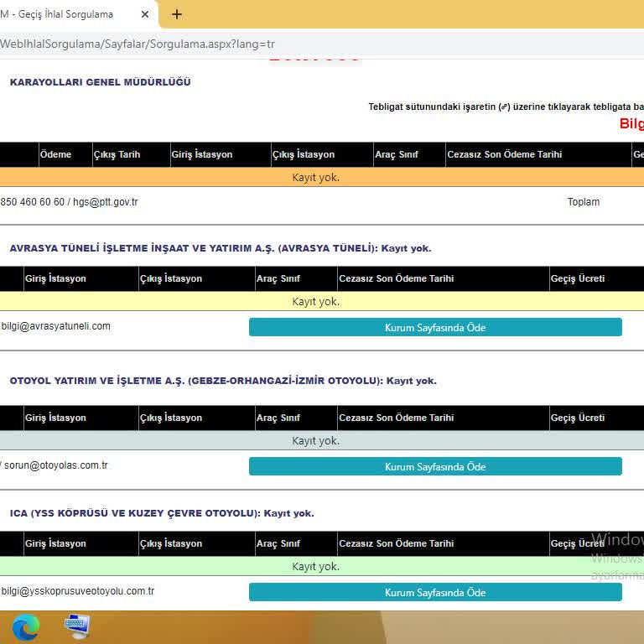Click the bilgi@avrasyatuneli.com email

(56, 326)
